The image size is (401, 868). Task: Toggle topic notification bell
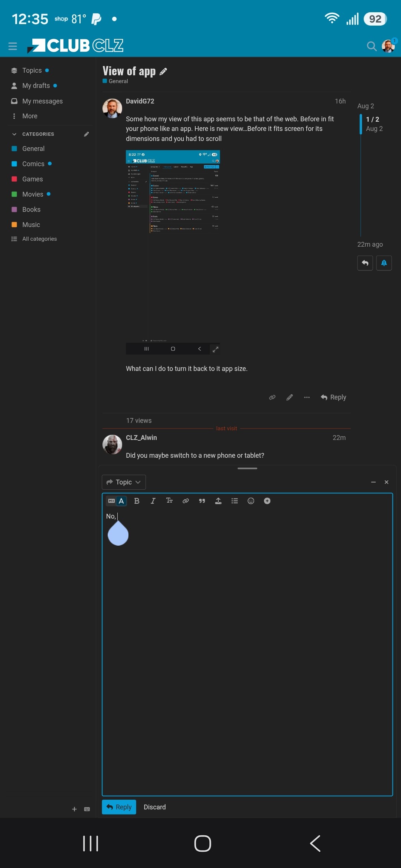tap(384, 263)
